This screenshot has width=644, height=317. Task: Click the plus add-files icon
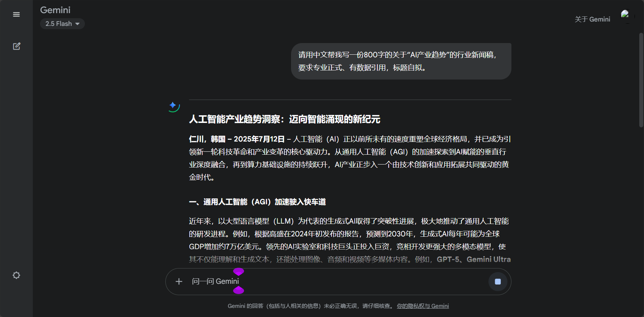[179, 281]
